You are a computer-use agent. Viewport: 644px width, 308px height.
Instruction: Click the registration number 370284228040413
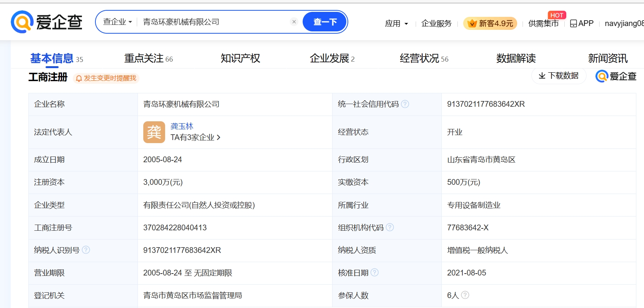coord(175,228)
